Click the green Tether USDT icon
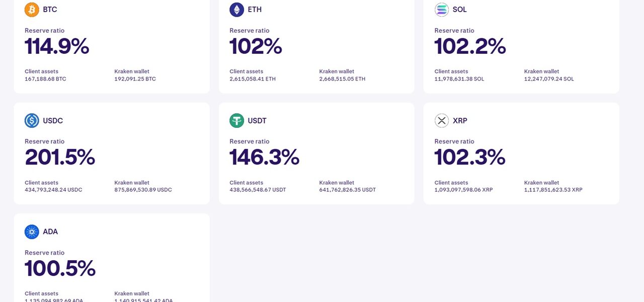This screenshot has width=644, height=302. 236,121
